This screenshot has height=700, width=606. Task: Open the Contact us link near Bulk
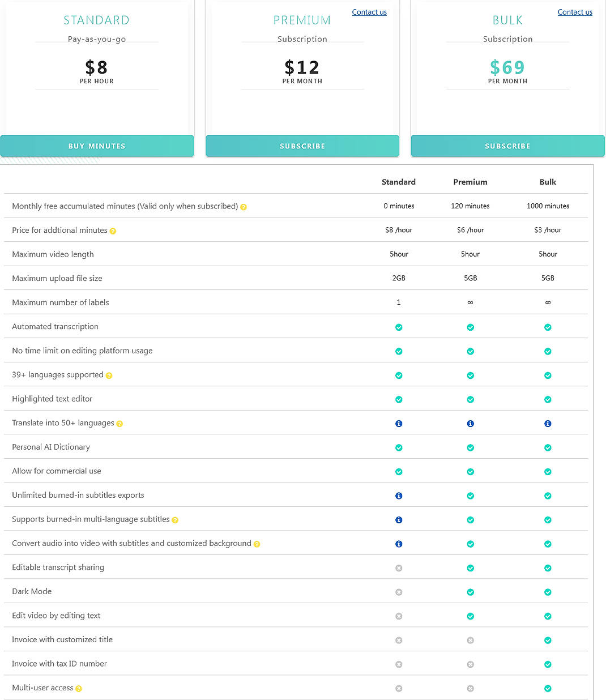[x=575, y=12]
